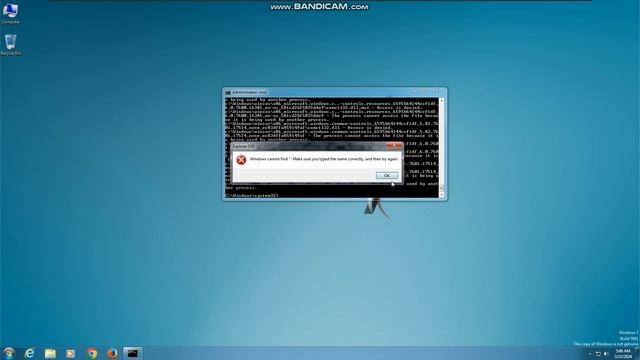Image resolution: width=640 pixels, height=360 pixels.
Task: Click the C:\Windows\system32> prompt line
Action: pyautogui.click(x=252, y=196)
